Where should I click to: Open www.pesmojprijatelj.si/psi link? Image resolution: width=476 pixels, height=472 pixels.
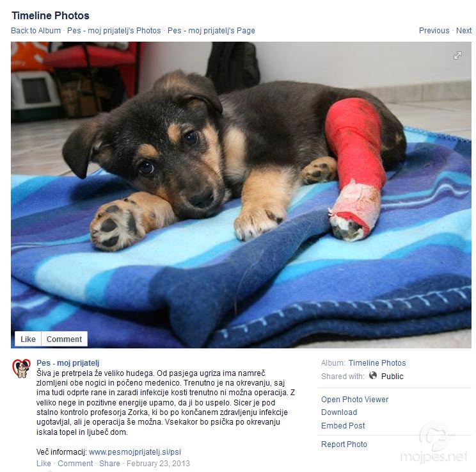[x=135, y=452]
